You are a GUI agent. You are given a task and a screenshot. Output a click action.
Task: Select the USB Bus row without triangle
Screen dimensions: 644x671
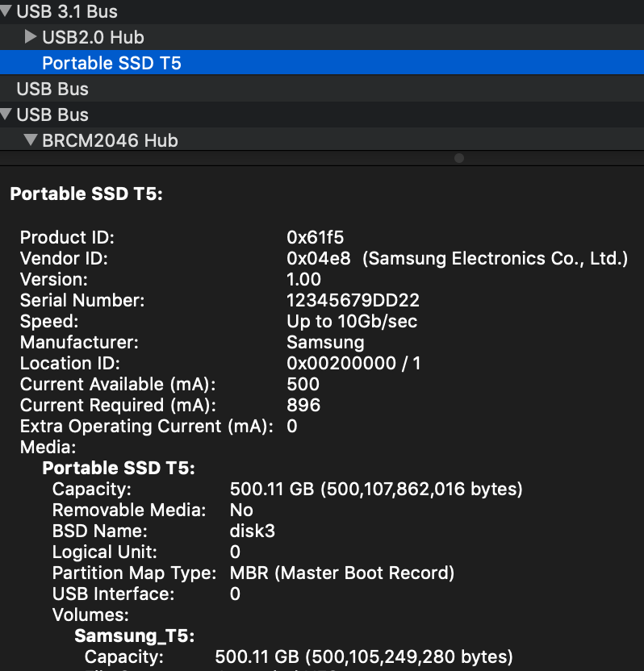tap(52, 89)
